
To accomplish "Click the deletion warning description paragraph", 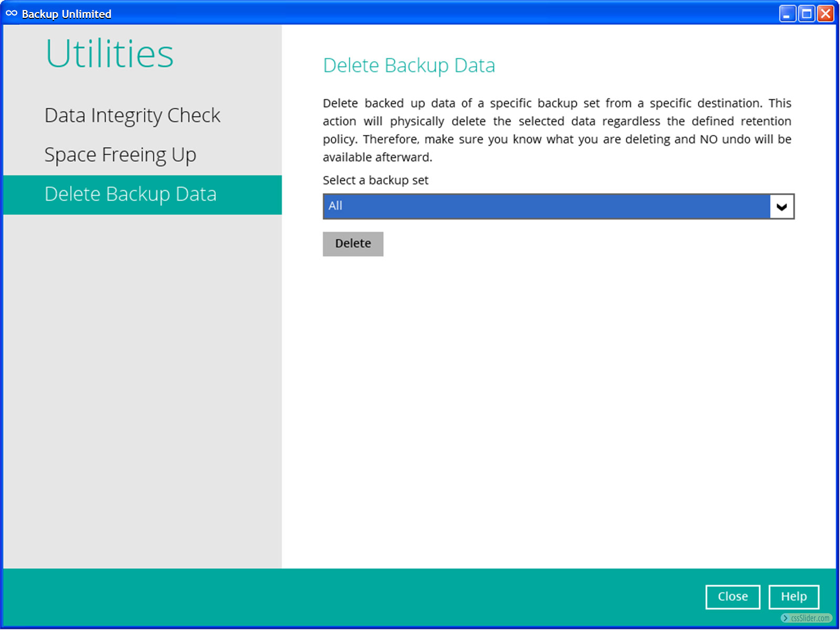I will tap(556, 130).
